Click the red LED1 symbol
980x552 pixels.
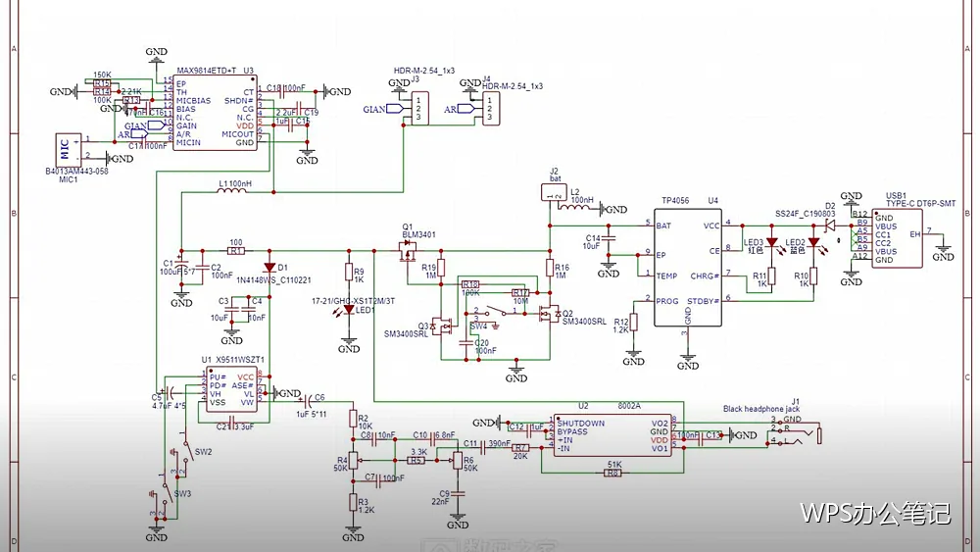[x=348, y=309]
